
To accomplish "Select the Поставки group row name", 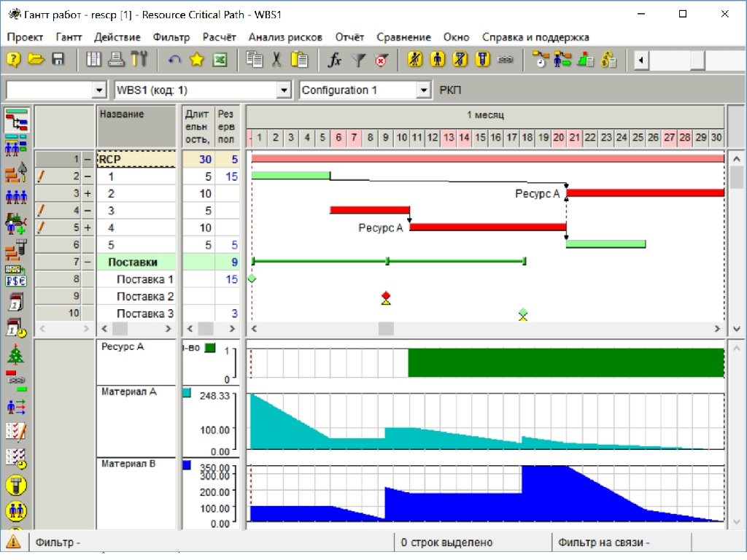I will pos(133,262).
